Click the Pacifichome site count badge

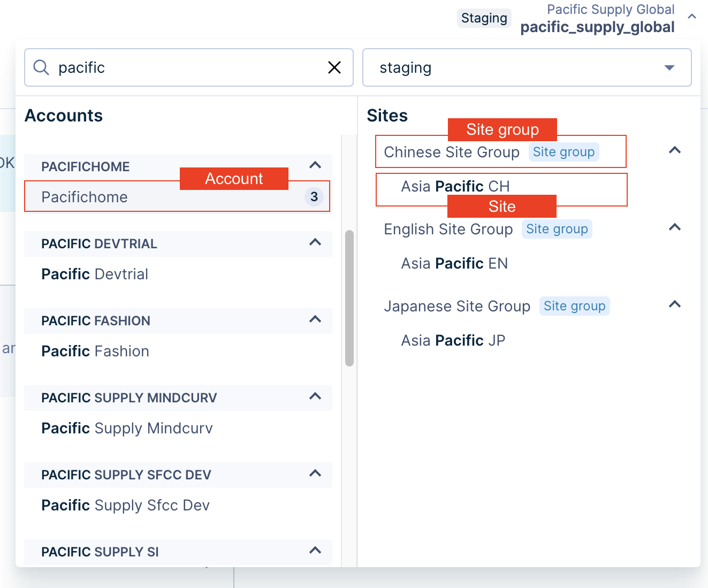pos(314,197)
